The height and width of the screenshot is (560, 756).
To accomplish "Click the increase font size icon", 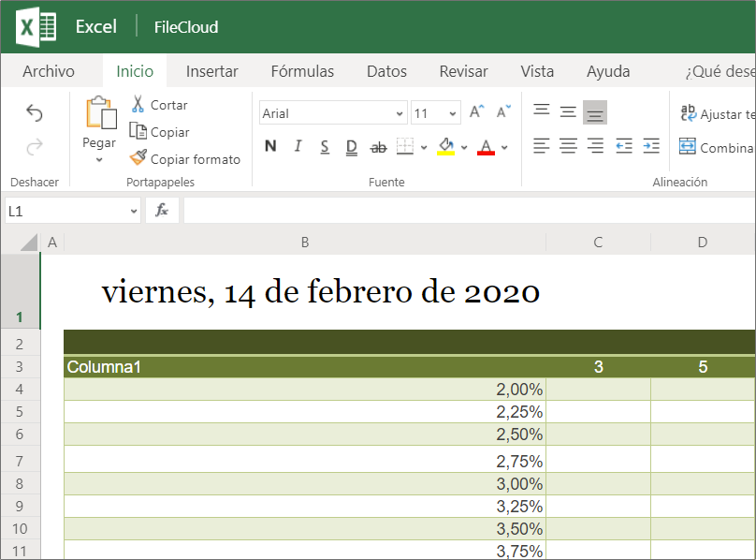I will pyautogui.click(x=476, y=113).
